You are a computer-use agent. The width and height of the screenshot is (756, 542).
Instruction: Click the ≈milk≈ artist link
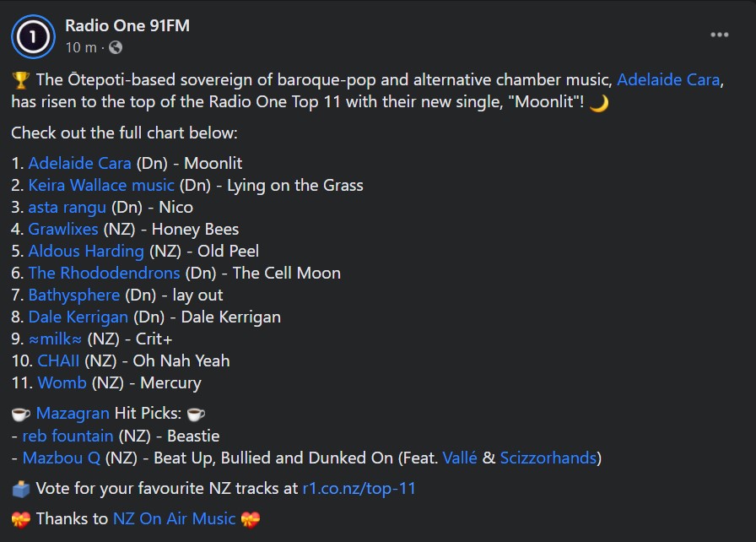coord(56,339)
